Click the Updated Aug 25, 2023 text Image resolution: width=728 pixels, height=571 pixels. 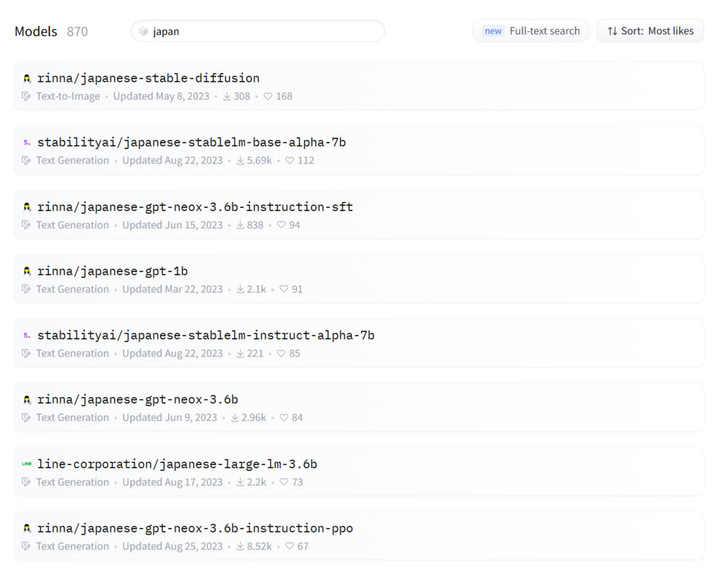pos(173,546)
